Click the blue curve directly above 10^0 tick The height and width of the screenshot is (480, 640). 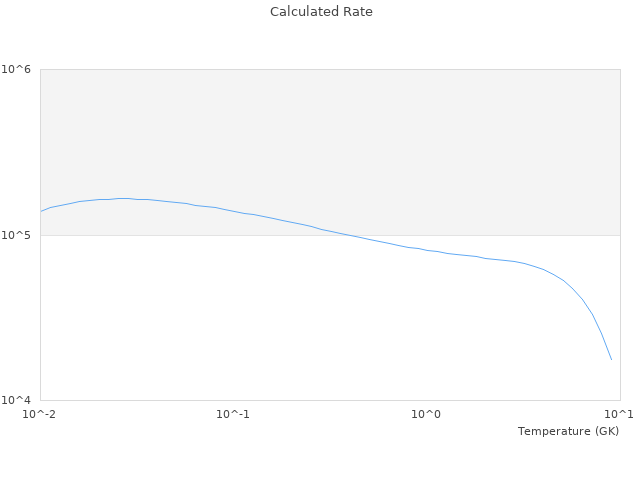coord(427,250)
